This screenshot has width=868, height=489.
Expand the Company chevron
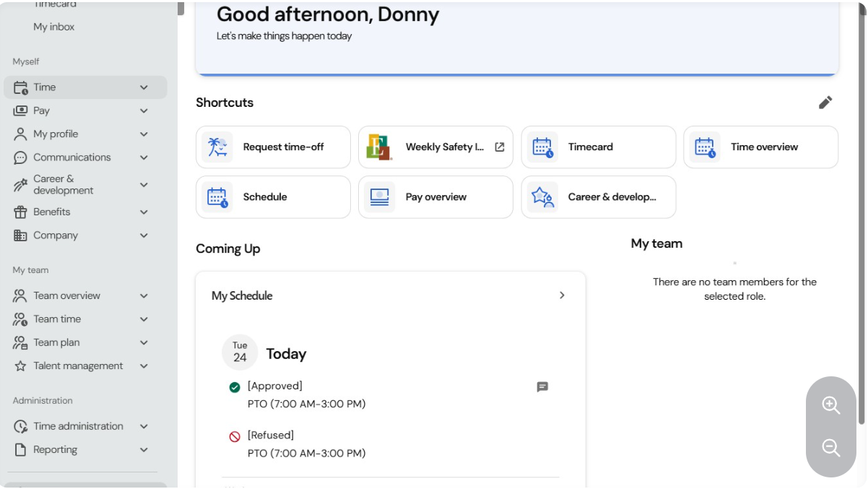(x=144, y=235)
